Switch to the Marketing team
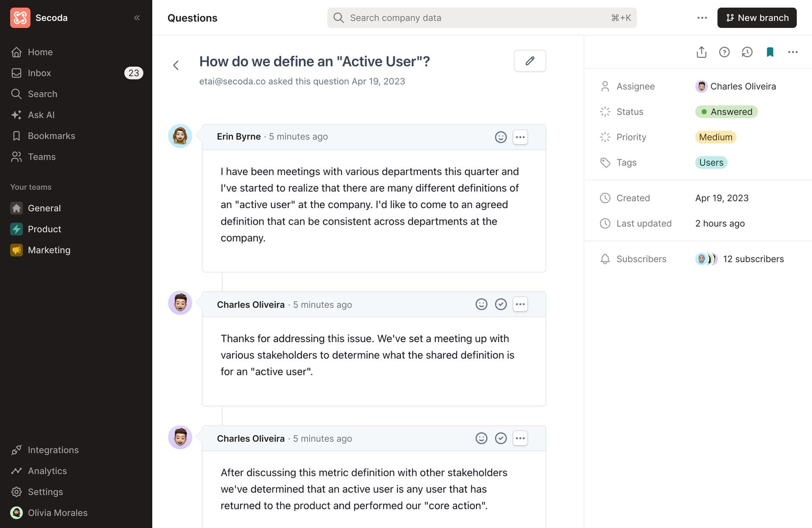This screenshot has height=528, width=812. coord(49,250)
